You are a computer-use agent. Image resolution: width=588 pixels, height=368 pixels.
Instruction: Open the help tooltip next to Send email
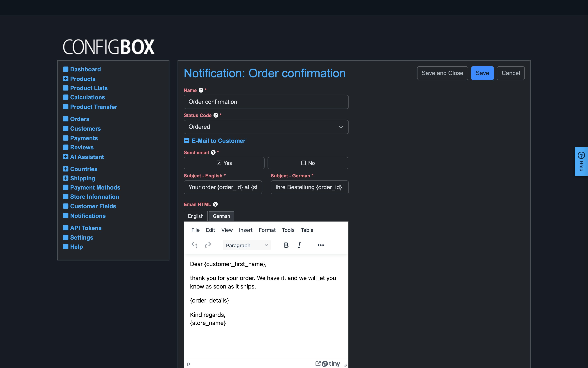[213, 152]
